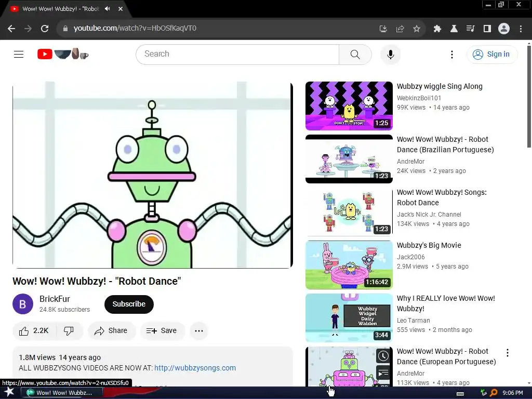
Task: Close the Wow! Wow! Wubbzy tab
Action: (x=121, y=9)
